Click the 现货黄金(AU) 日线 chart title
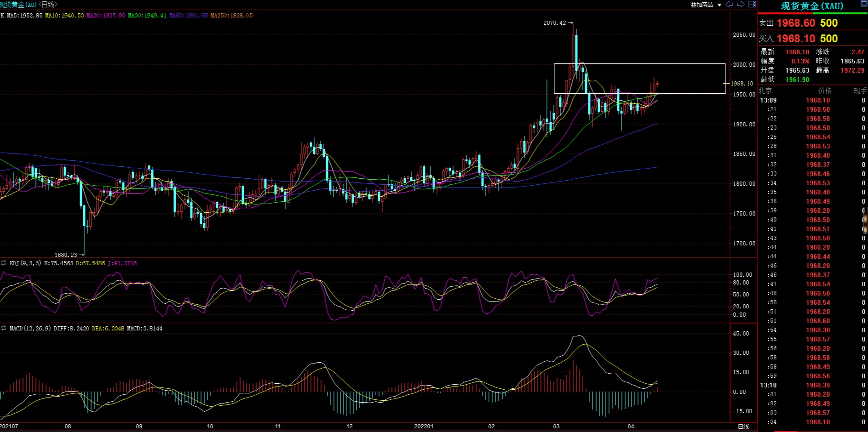The width and height of the screenshot is (868, 432). pyautogui.click(x=29, y=5)
